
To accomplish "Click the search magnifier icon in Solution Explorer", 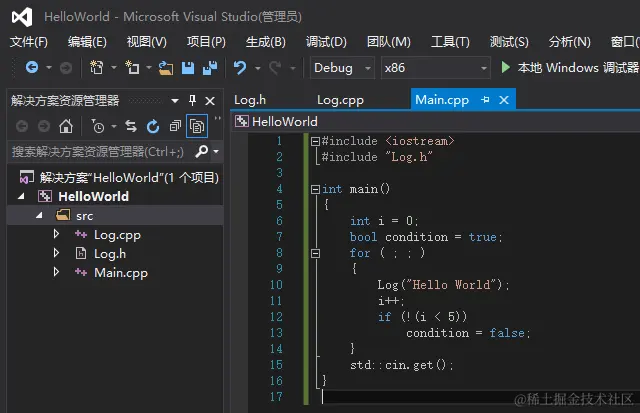I will pos(202,151).
